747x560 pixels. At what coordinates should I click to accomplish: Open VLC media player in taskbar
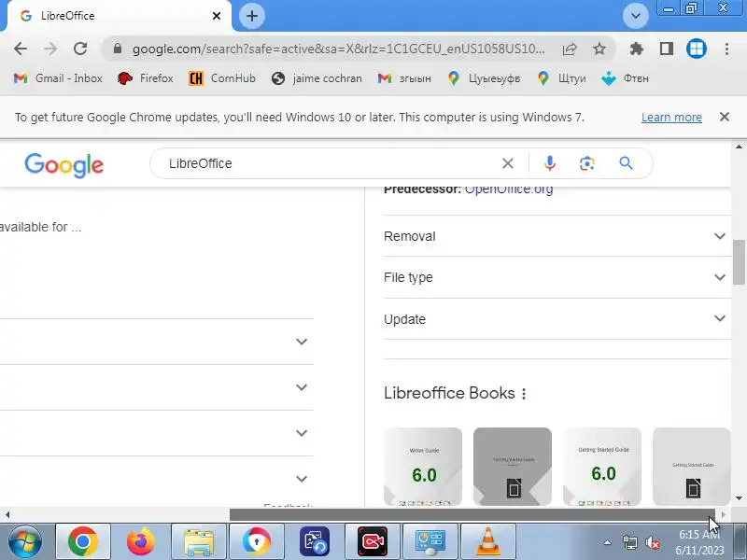pos(488,541)
